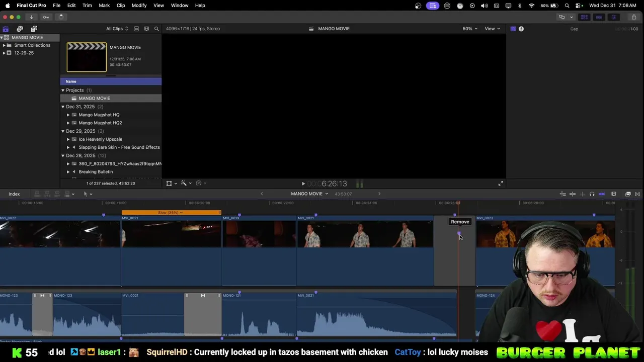Screen dimensions: 644x362
Task: Open the Effects browser icon
Action: tap(628, 194)
